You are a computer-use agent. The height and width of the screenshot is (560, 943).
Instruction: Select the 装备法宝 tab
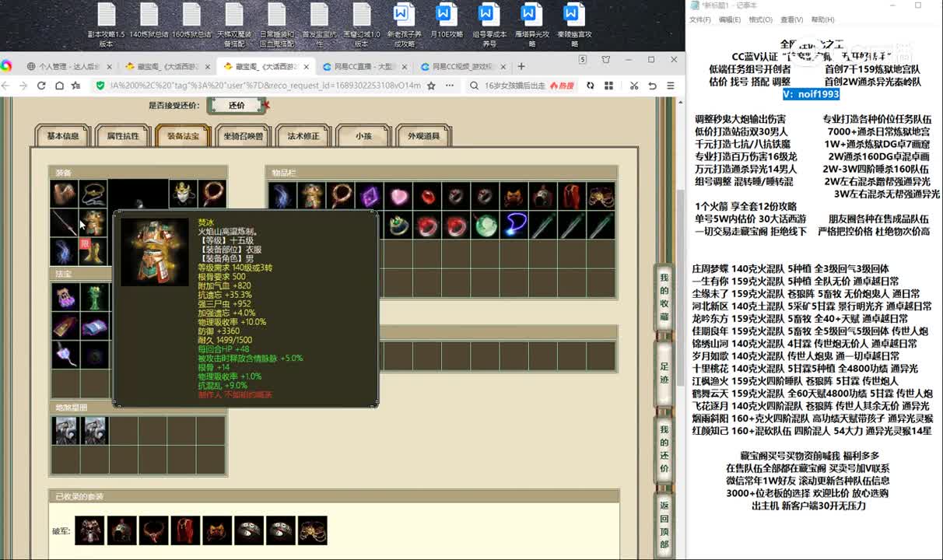click(x=183, y=136)
